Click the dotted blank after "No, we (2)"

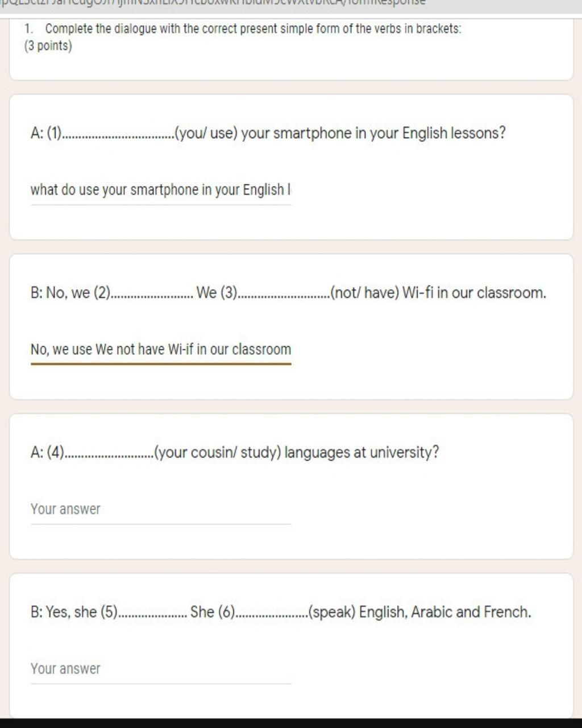153,295
